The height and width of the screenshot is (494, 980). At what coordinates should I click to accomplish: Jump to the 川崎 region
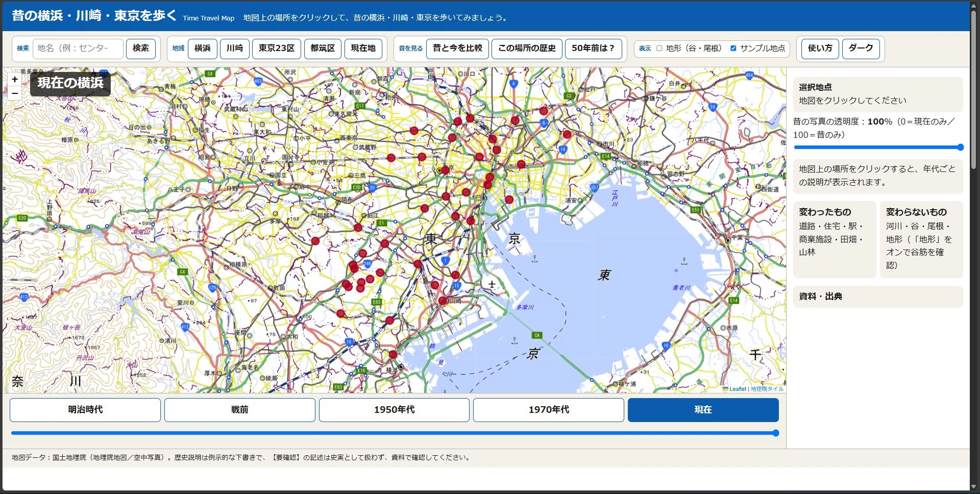[235, 48]
